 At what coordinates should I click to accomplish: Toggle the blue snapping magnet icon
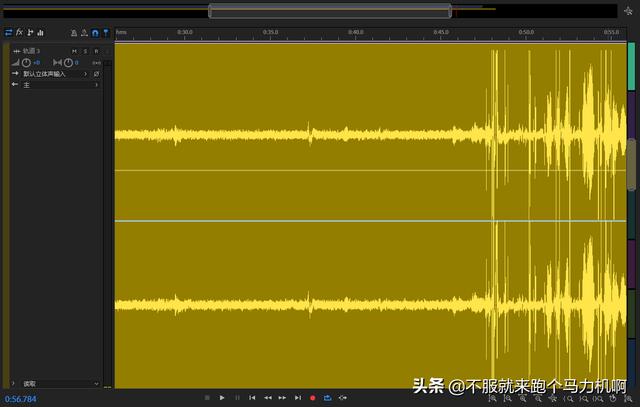coord(94,32)
